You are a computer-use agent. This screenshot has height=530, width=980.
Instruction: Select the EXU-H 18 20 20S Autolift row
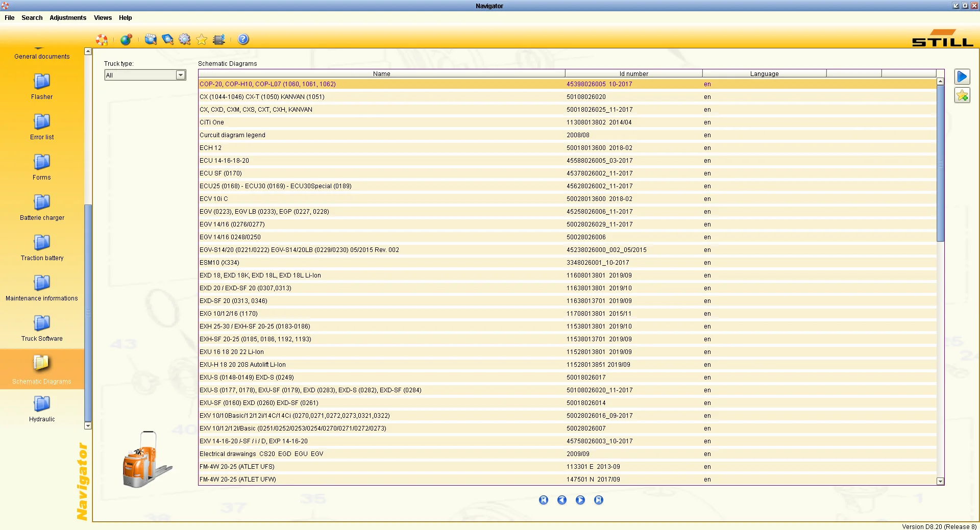pos(568,365)
